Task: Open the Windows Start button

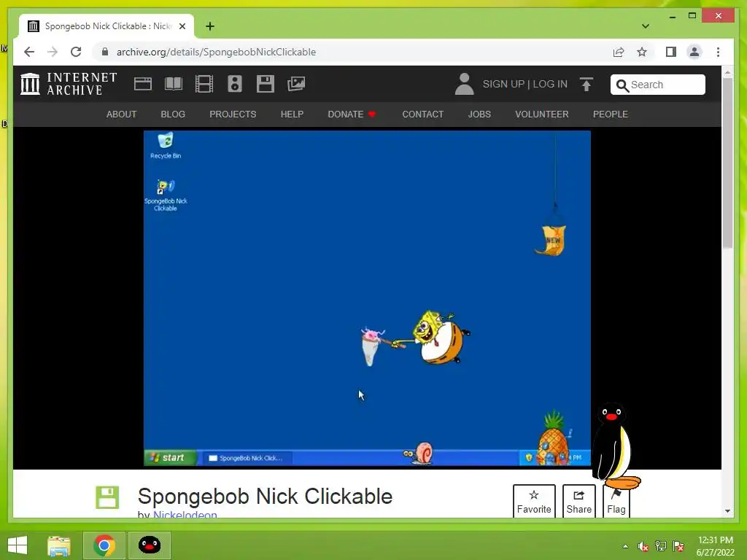Action: (x=18, y=545)
